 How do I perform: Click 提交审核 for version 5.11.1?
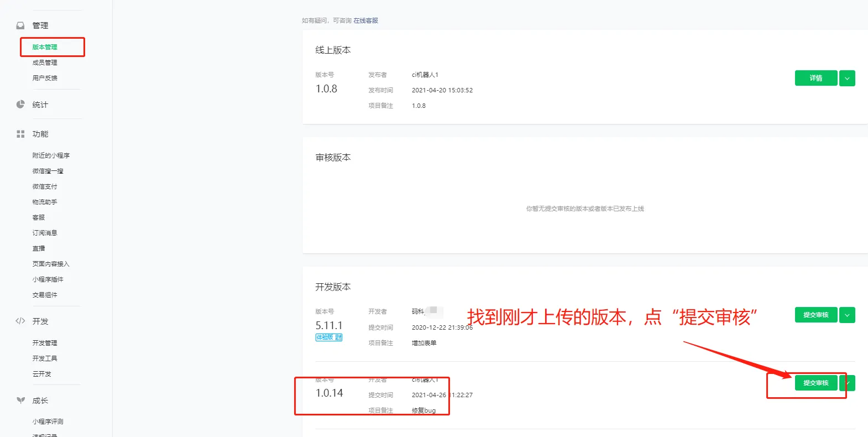click(816, 315)
